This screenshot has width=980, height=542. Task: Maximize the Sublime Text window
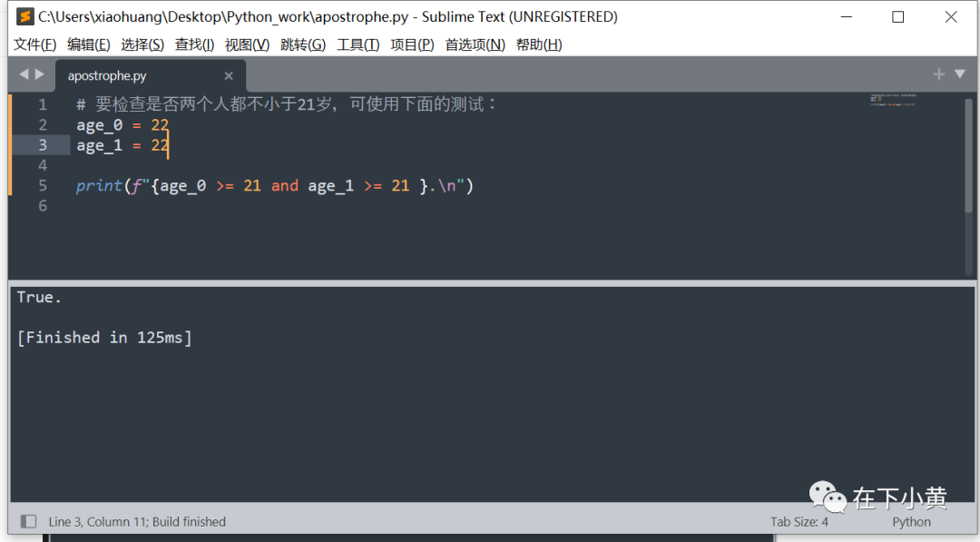click(898, 17)
